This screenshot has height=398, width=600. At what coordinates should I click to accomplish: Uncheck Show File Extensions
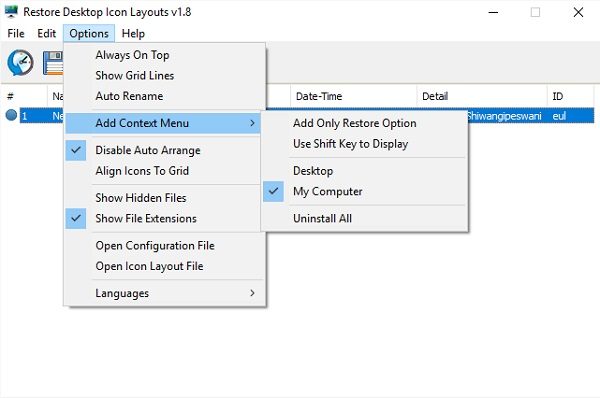point(163,219)
